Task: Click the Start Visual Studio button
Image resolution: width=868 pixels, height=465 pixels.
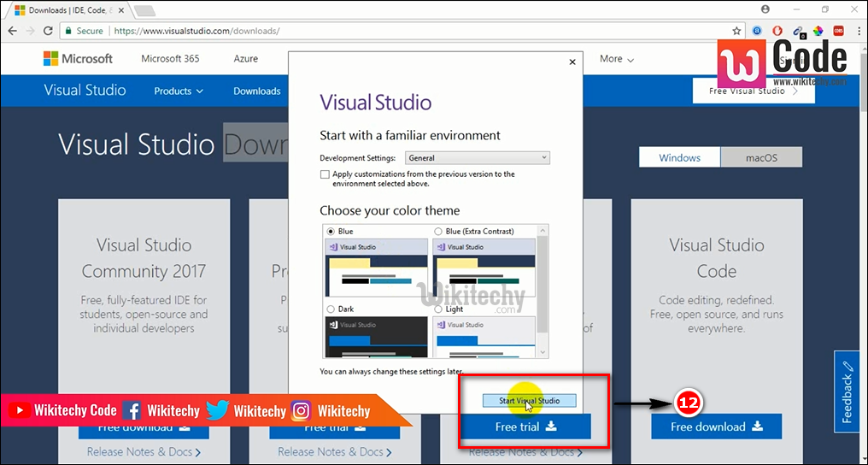Action: [529, 401]
